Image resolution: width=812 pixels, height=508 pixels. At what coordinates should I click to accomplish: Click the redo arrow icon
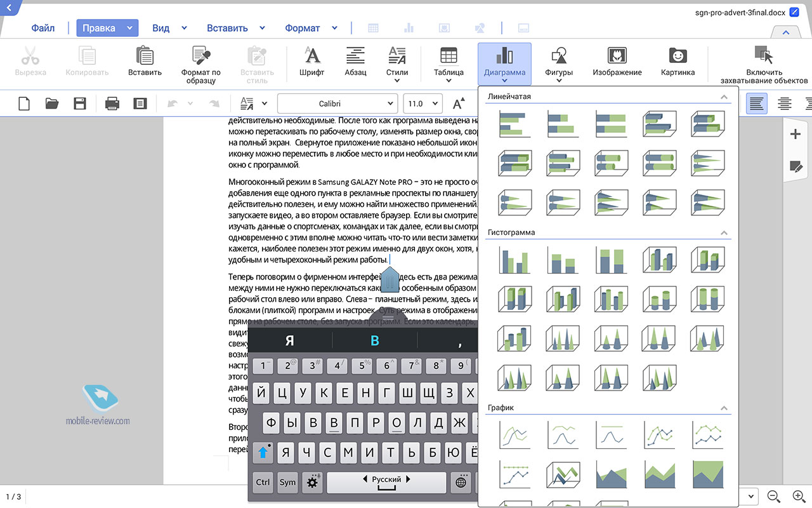pos(214,104)
